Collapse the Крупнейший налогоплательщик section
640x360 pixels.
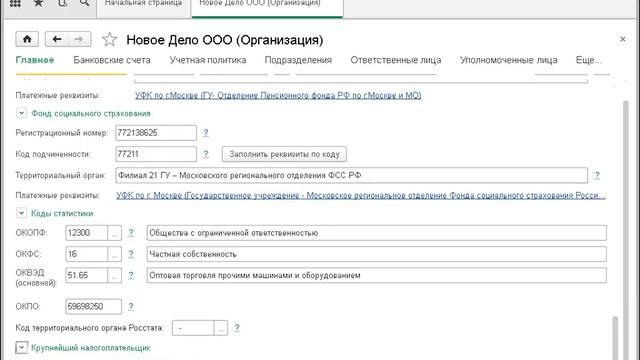coord(21,347)
